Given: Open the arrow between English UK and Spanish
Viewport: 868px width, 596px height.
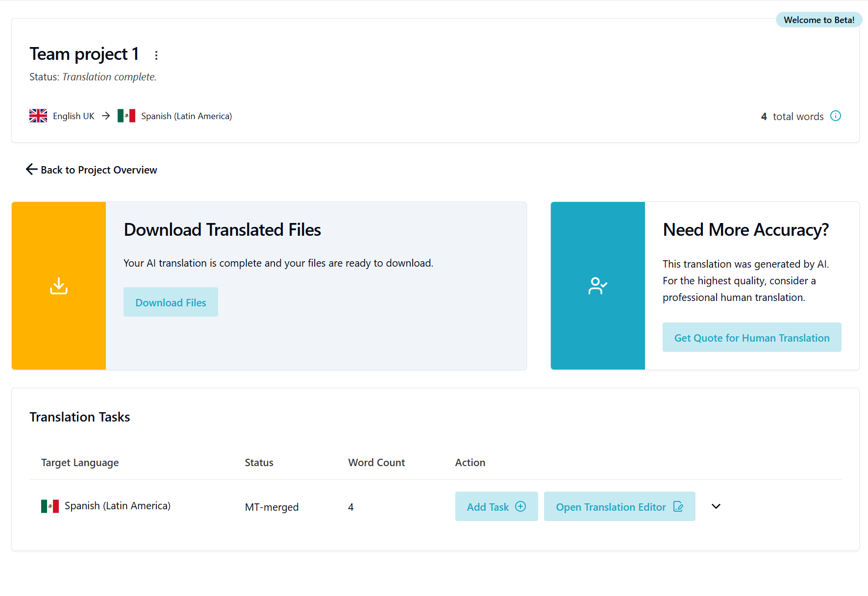Looking at the screenshot, I should [x=105, y=116].
